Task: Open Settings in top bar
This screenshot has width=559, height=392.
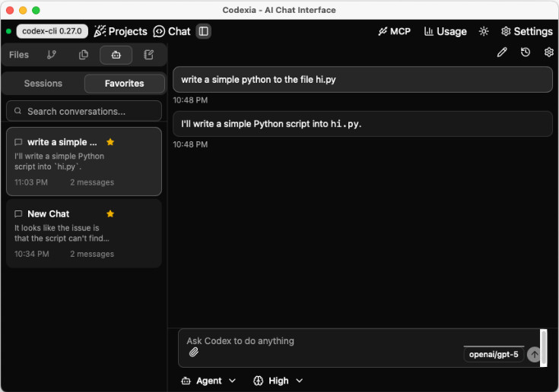Action: pos(526,31)
